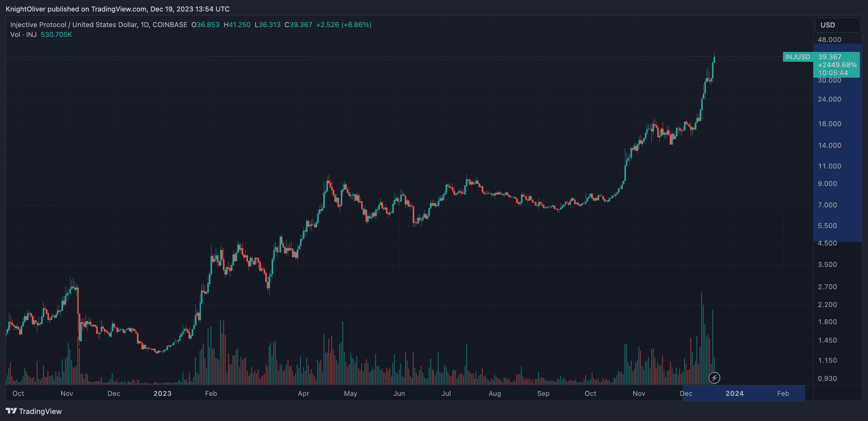This screenshot has height=421, width=868.
Task: Click the 9.000 price axis label
Action: (827, 184)
